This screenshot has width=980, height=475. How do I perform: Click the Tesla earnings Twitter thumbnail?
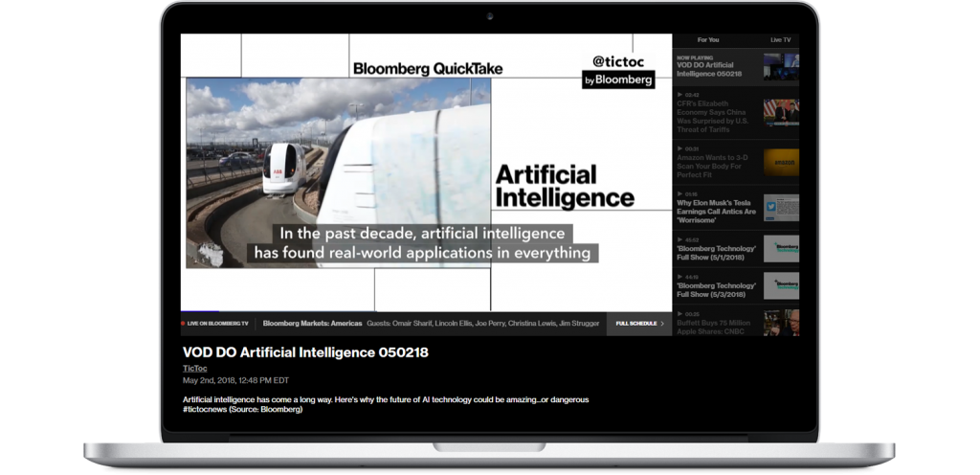[781, 208]
